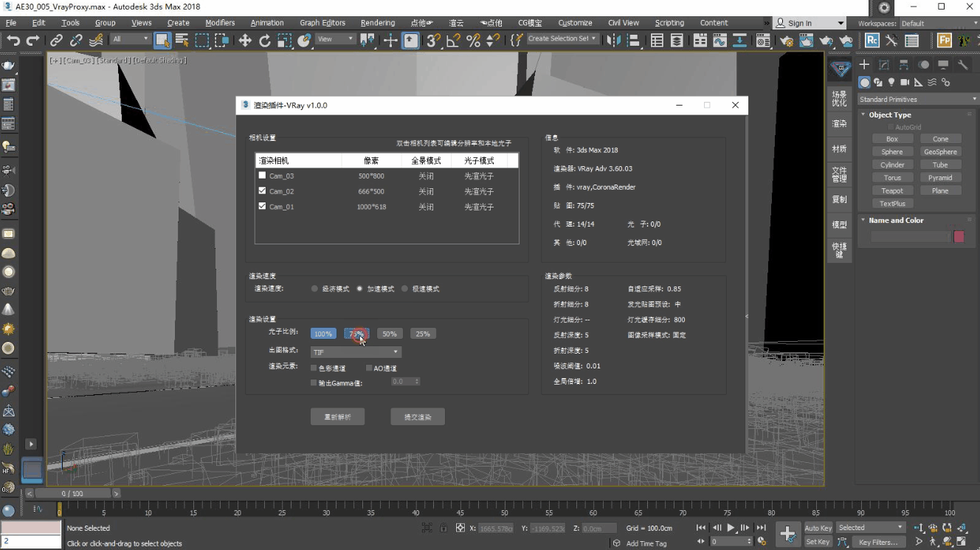Viewport: 980px width, 550px height.
Task: Click the 提交渲染 submit button
Action: point(418,417)
